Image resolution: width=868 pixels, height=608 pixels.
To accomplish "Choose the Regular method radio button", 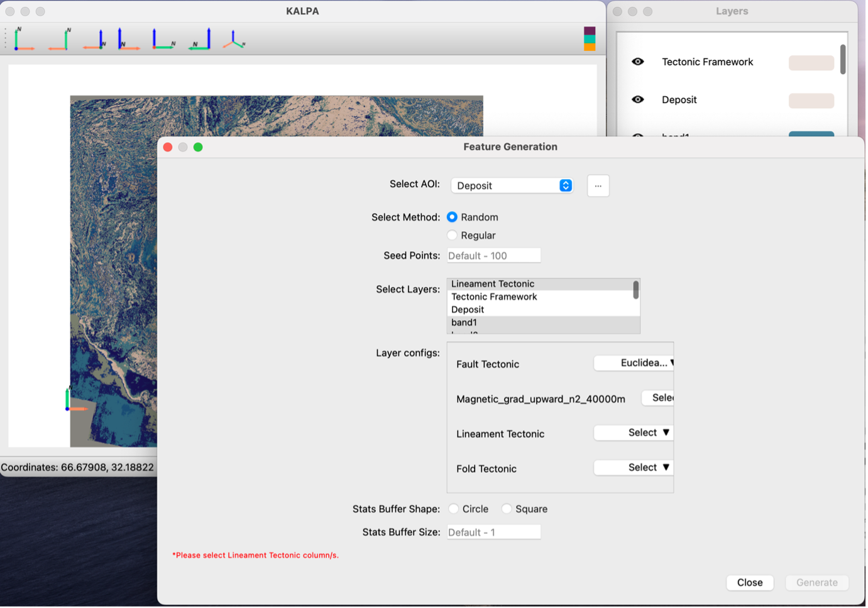I will pos(452,236).
